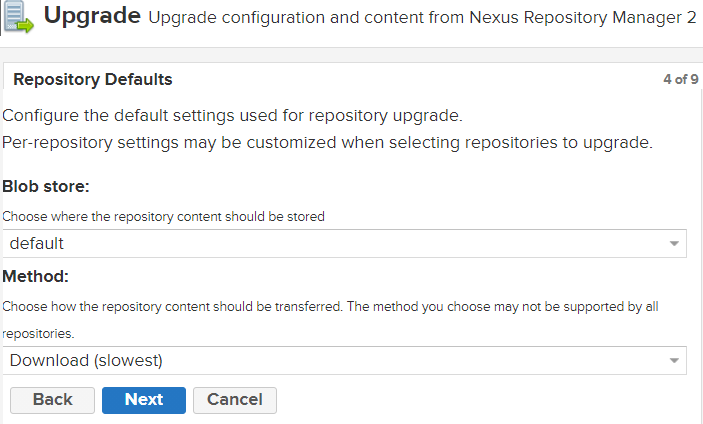Select the "Repository Defaults" panel header

(93, 80)
